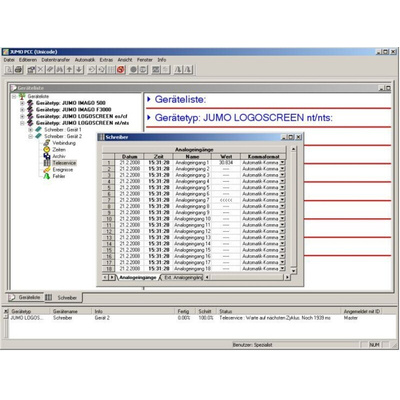The width and height of the screenshot is (400, 400).
Task: Click the Geräteliste: heading link
Action: tap(180, 99)
